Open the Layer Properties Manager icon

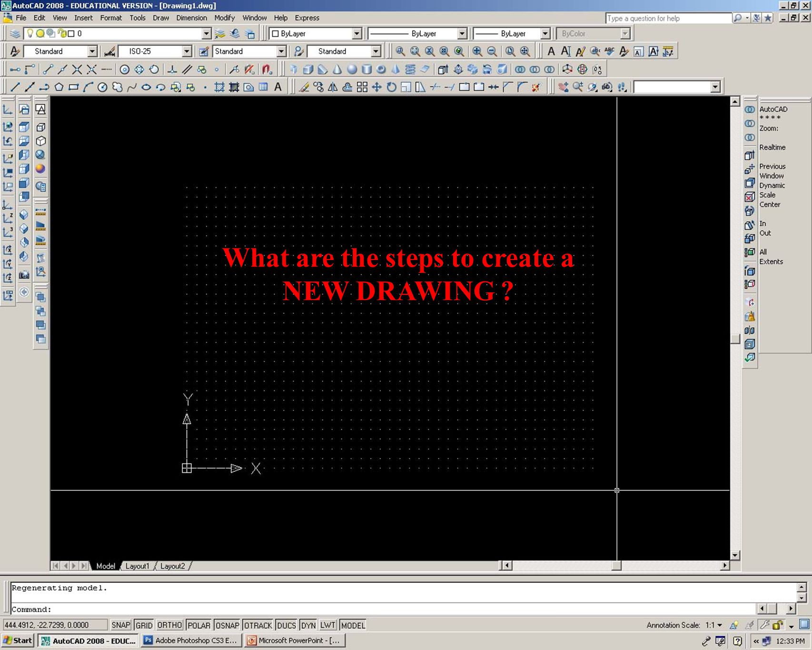(x=15, y=34)
